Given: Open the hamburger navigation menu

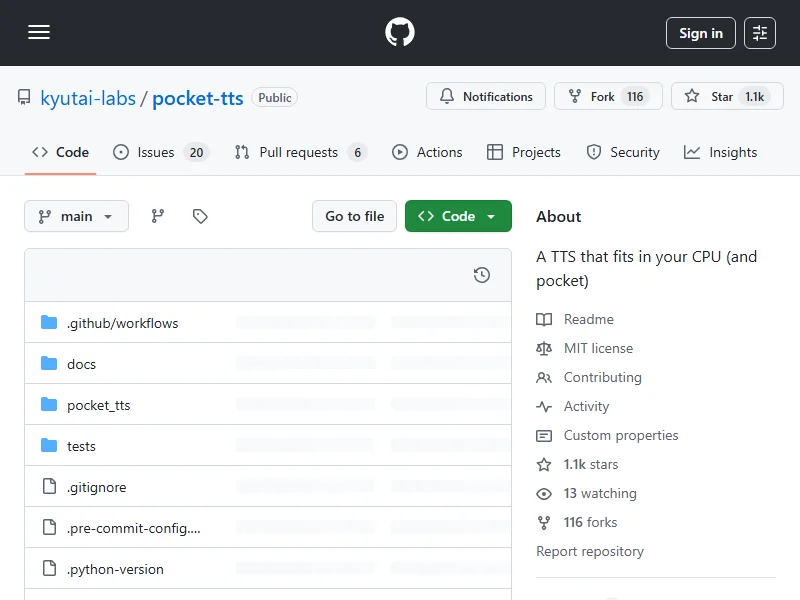Looking at the screenshot, I should [x=39, y=33].
